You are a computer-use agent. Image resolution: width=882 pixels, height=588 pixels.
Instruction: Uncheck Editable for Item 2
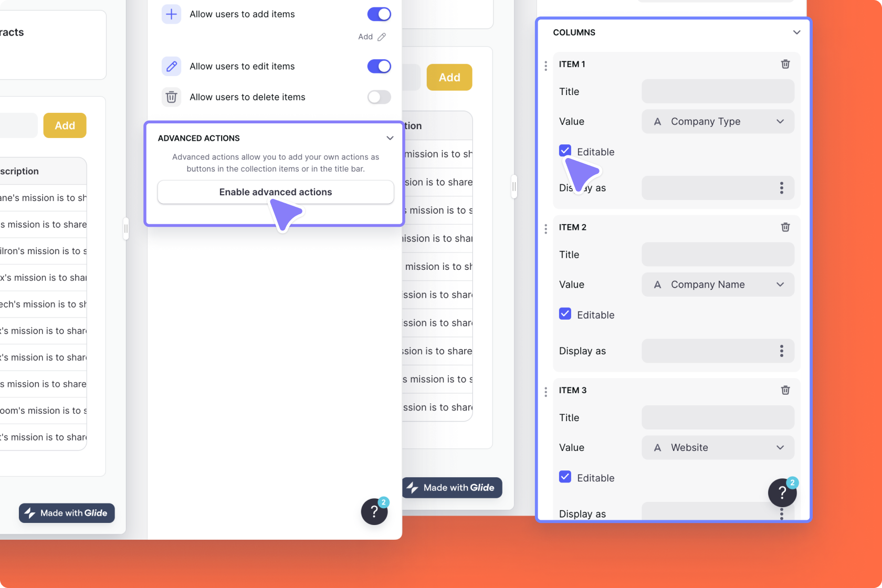[x=565, y=314]
